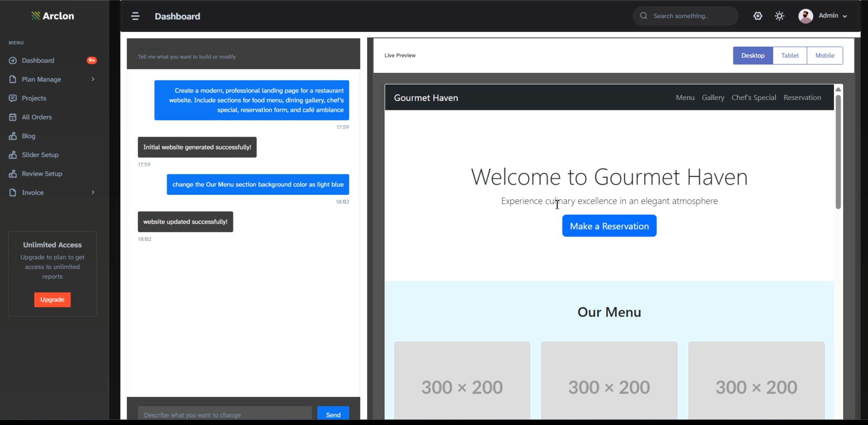Click the Make a Reservation button
This screenshot has height=425, width=868.
point(609,226)
